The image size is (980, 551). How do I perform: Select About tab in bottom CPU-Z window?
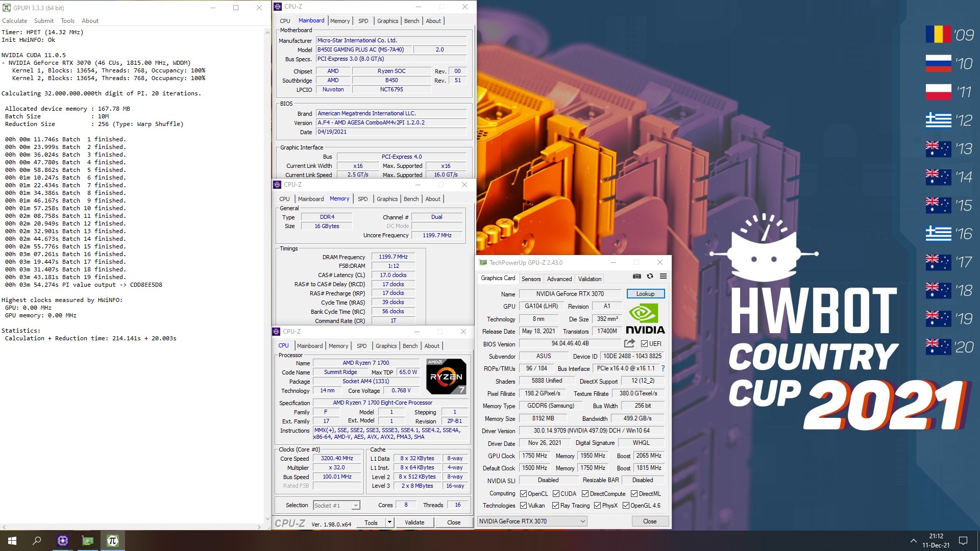click(x=432, y=346)
